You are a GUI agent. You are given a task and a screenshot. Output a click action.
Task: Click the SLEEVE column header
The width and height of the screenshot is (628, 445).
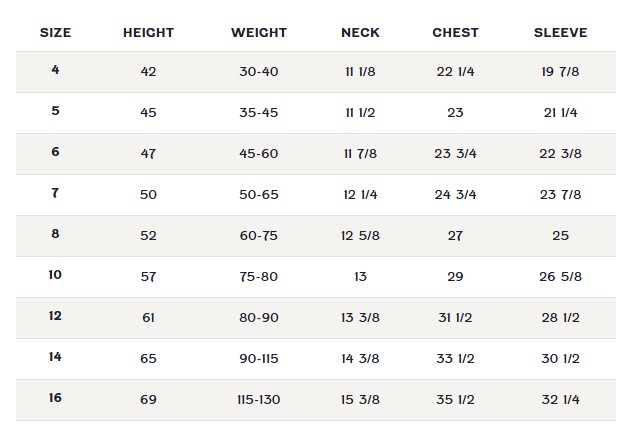(560, 33)
